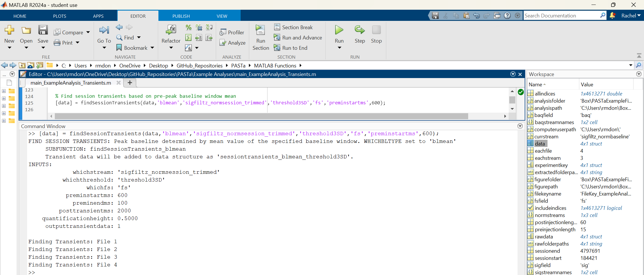This screenshot has height=275, width=644.
Task: Click the Run Section icon
Action: click(260, 30)
